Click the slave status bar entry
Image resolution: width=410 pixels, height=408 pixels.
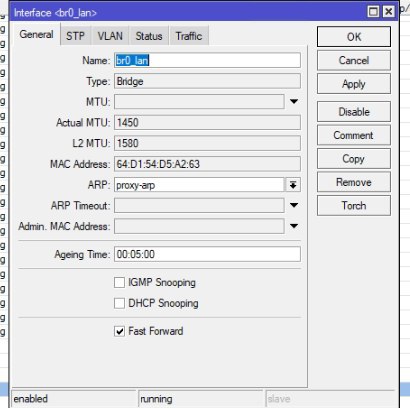pyautogui.click(x=330, y=399)
